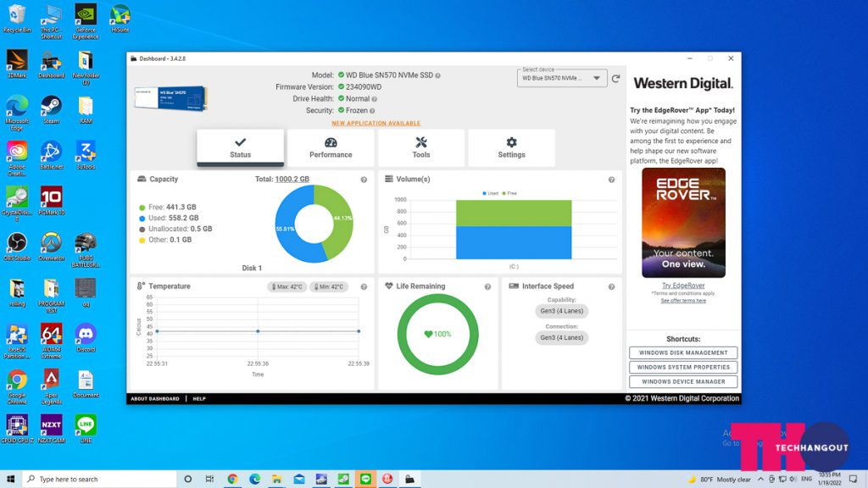
Task: Click the WD Blue SN570 drive image
Action: click(x=171, y=98)
